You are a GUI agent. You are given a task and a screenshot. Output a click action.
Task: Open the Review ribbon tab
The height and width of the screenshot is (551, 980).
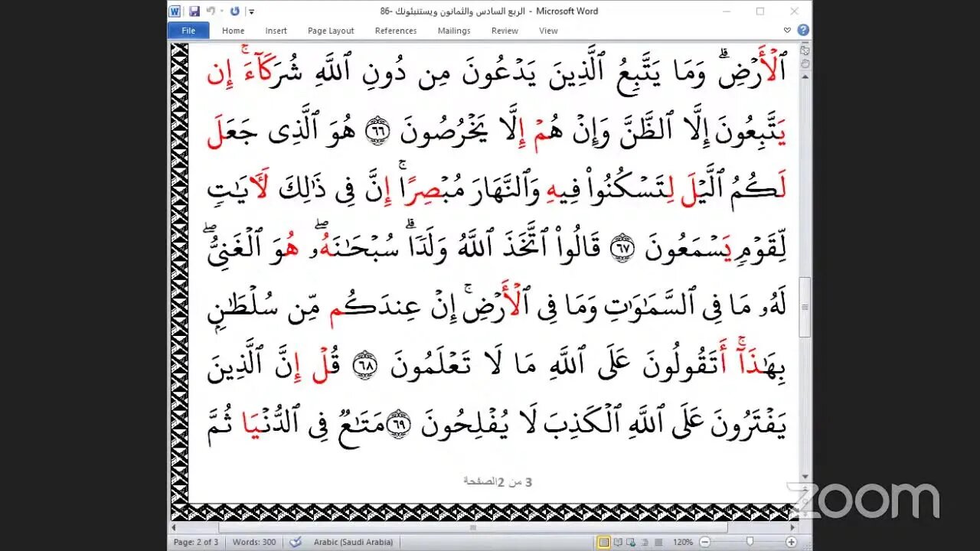(505, 31)
